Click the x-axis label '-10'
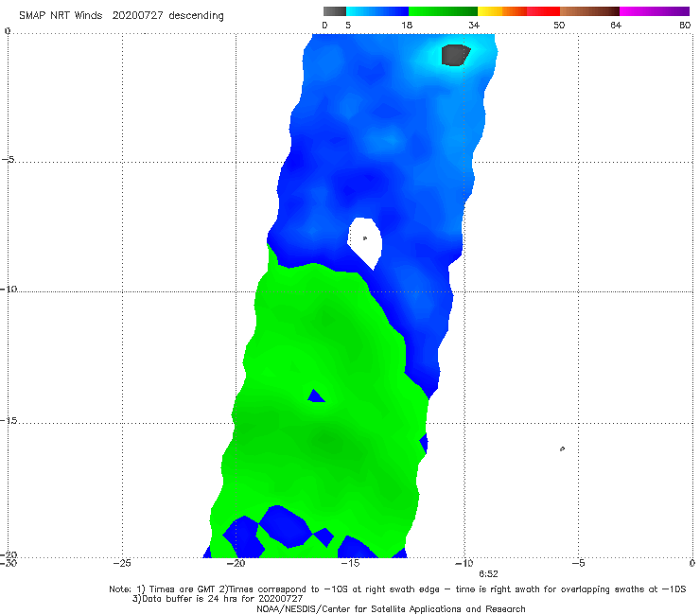This screenshot has height=615, width=700. click(464, 563)
